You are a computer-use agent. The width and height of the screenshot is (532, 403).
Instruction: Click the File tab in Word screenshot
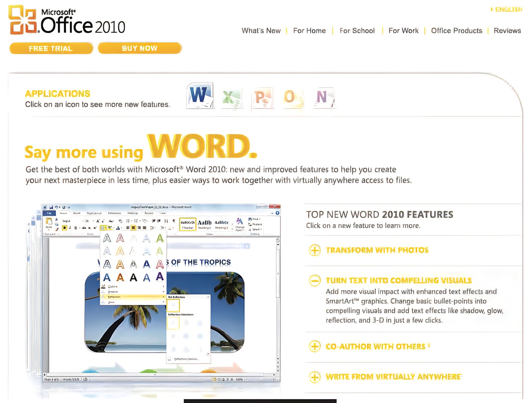click(50, 213)
